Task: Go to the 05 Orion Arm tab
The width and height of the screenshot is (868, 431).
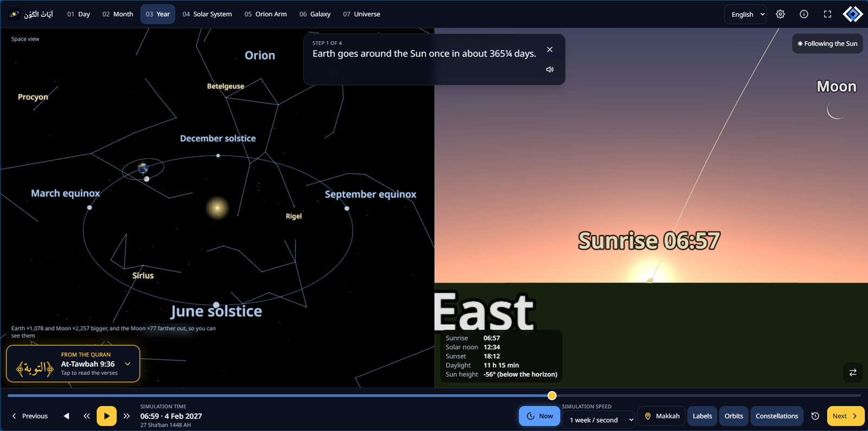Action: click(x=265, y=14)
